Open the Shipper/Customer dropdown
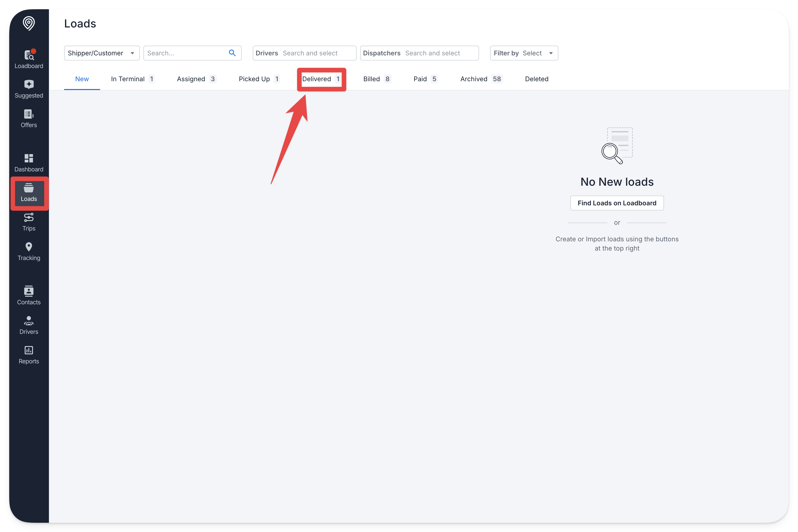The width and height of the screenshot is (798, 532). click(102, 53)
